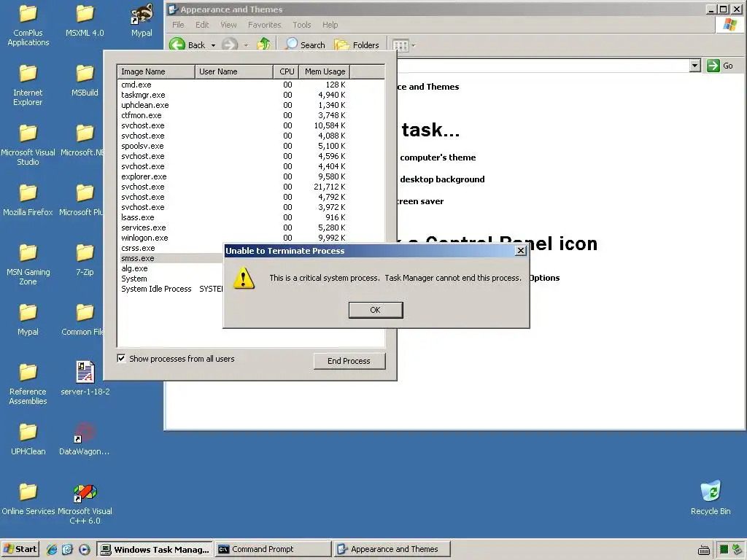This screenshot has height=560, width=747.
Task: Open the Edit menu
Action: pos(202,25)
